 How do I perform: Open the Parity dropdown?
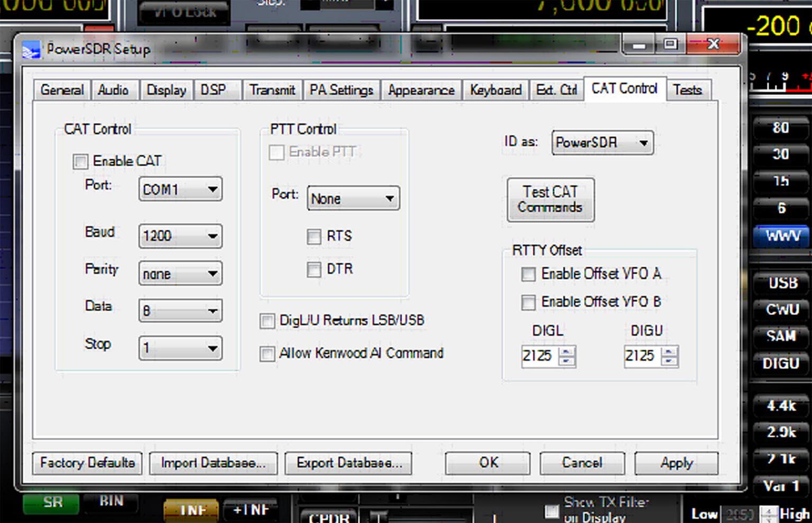(180, 274)
